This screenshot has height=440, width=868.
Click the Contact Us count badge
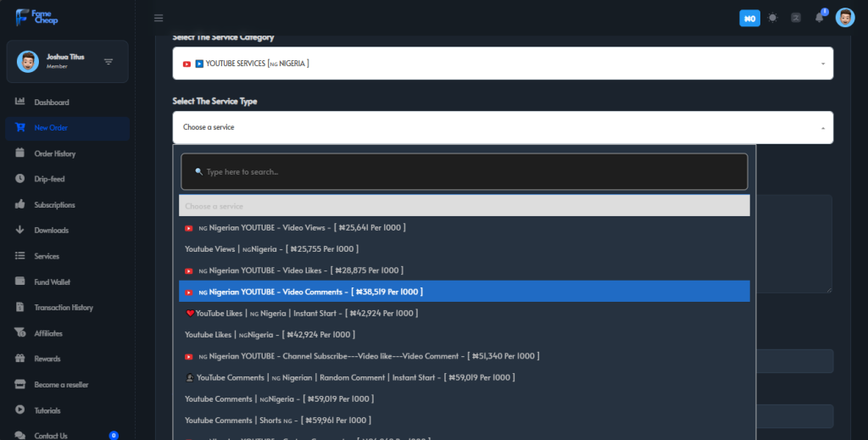tap(114, 436)
